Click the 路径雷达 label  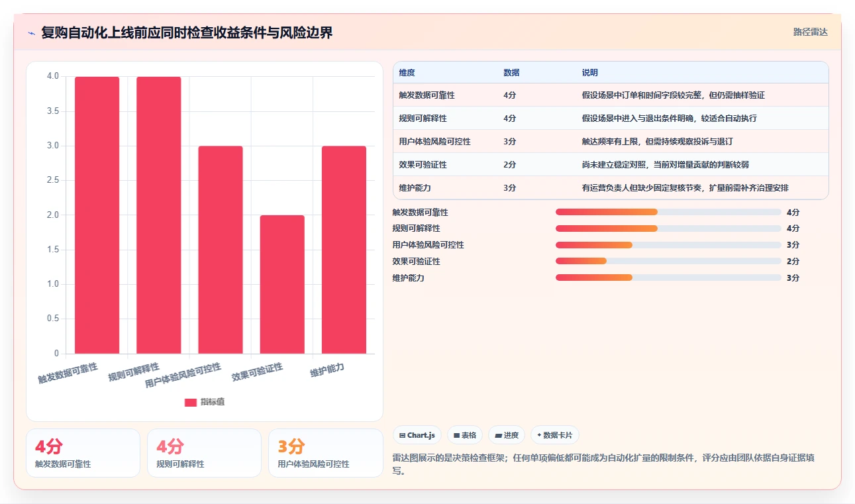pos(810,32)
